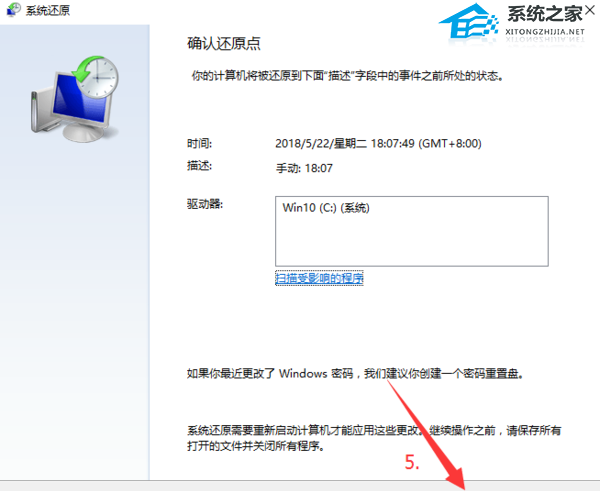Select the Win10 (C:) (系统) drive entry
Viewport: 600px width, 491px height.
326,208
